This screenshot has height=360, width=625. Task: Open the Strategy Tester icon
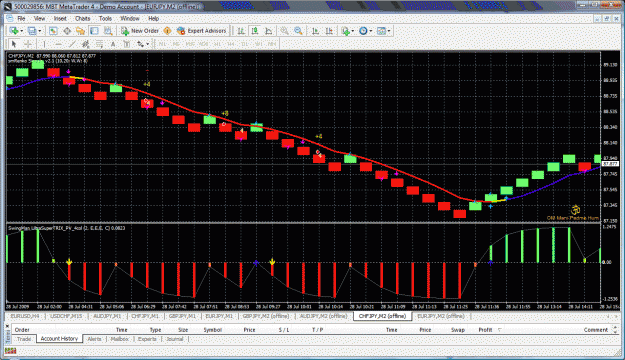[x=108, y=31]
